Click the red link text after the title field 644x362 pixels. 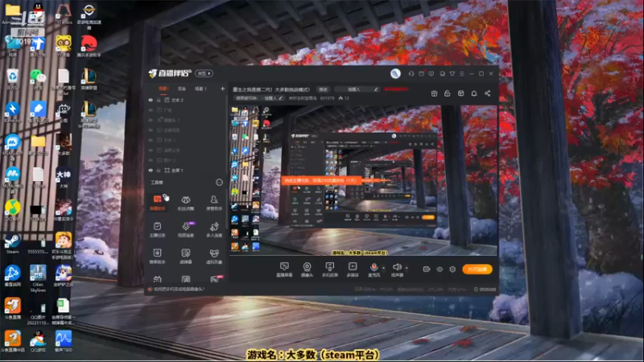(396, 89)
